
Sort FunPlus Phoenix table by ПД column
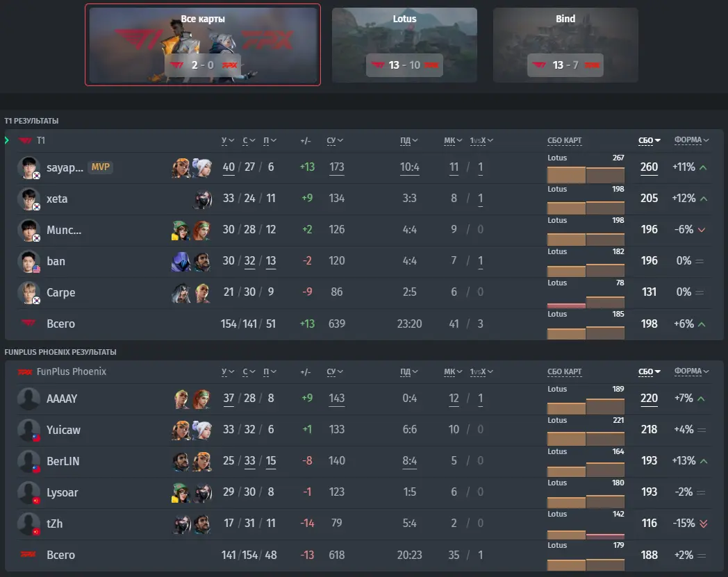coord(408,372)
